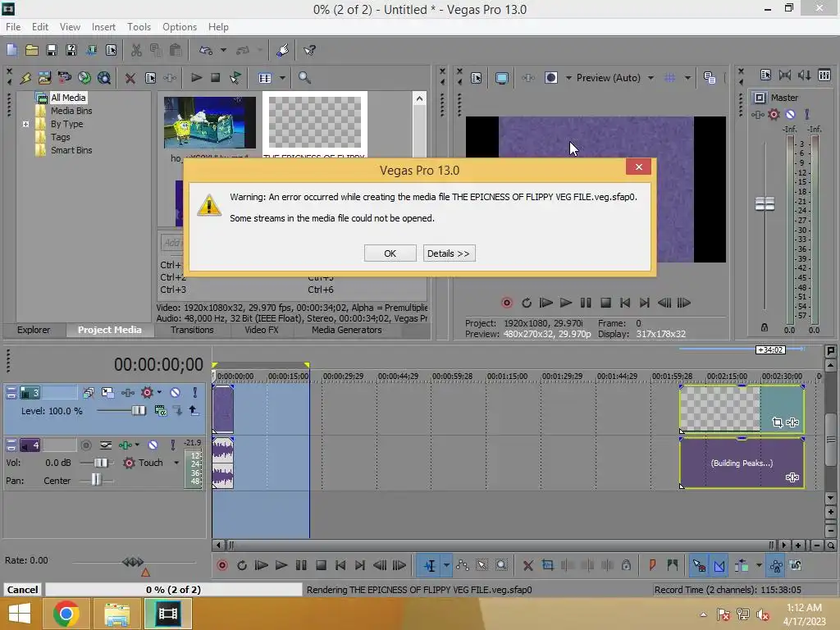Open the Tools menu
This screenshot has height=630, width=840.
click(x=139, y=27)
